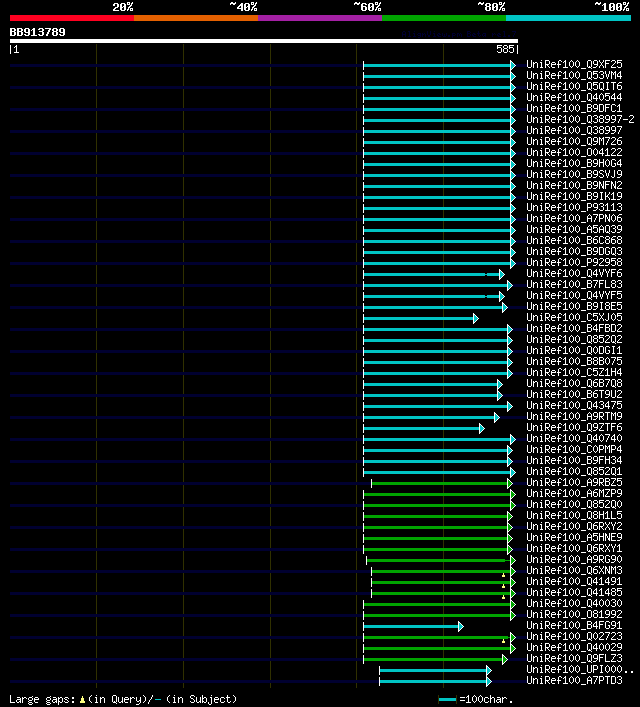The height and width of the screenshot is (707, 640).
Task: Click the faint AlignView.pm Beta rel.7 text
Action: coord(459,34)
